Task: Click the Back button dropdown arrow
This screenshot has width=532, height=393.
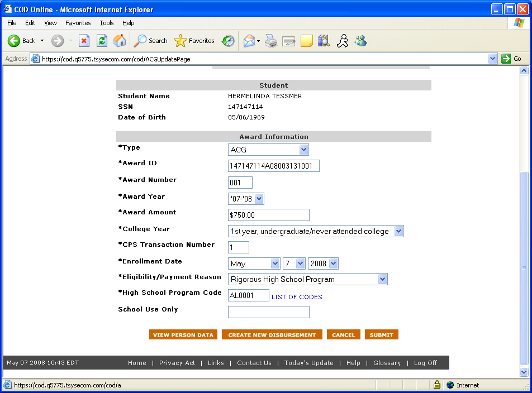Action: click(x=42, y=41)
